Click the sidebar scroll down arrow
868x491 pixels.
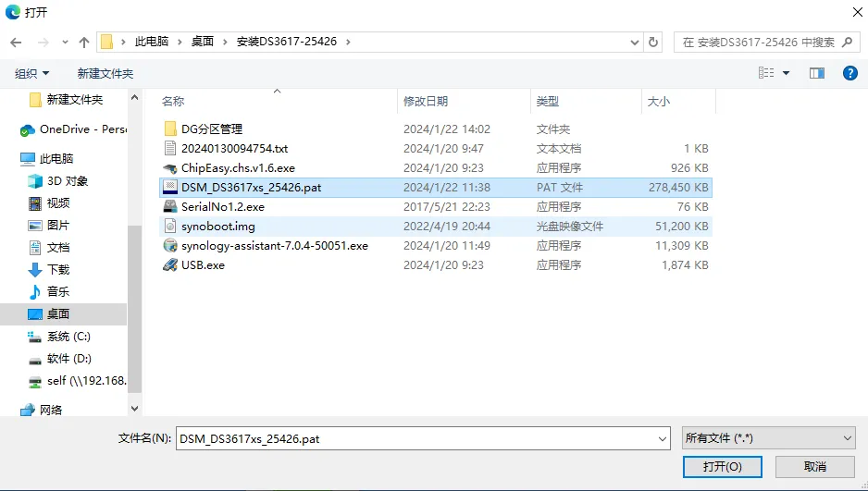134,409
